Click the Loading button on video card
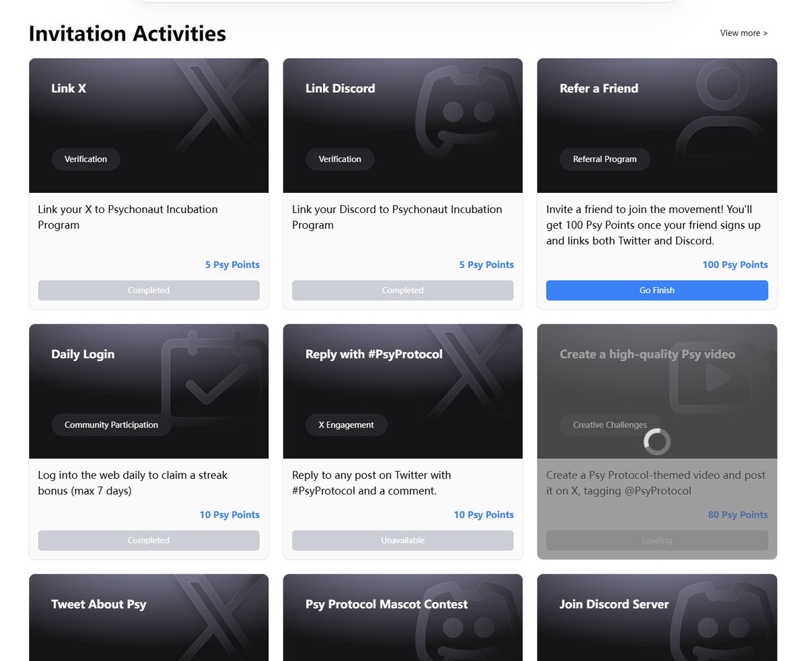This screenshot has height=661, width=812. pos(657,541)
